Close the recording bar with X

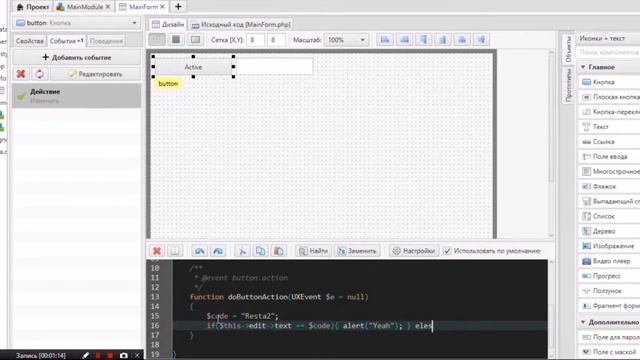tap(137, 356)
